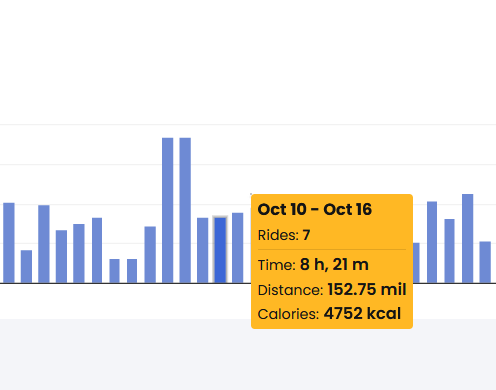Select the leftmost bar in the chart

click(9, 243)
